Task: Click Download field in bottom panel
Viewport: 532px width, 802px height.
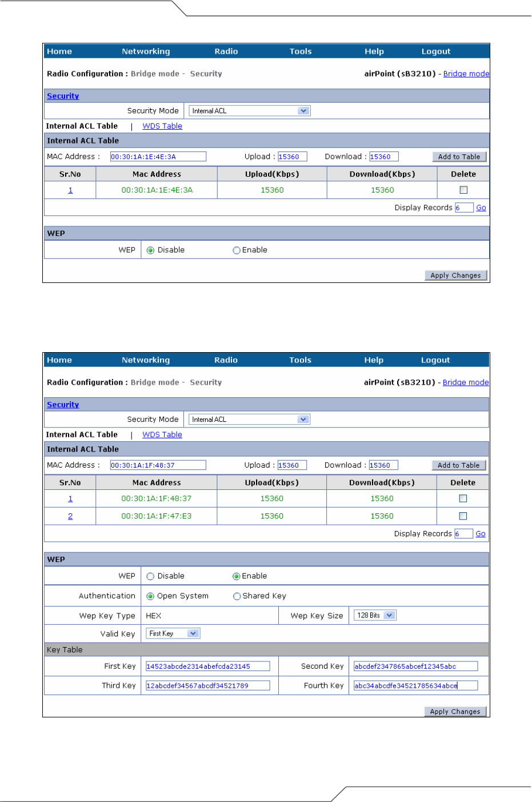Action: [x=383, y=465]
